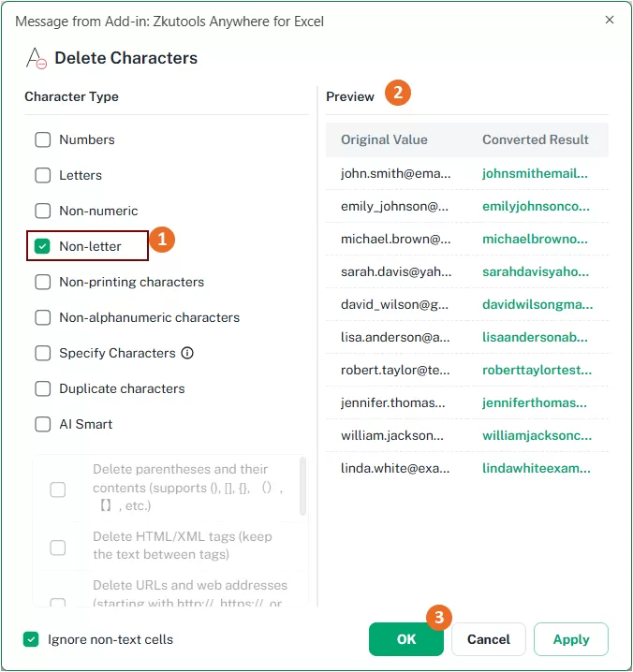Viewport: 633px width, 672px height.
Task: Select the lisa.anderson@a... original value
Action: coord(395,337)
